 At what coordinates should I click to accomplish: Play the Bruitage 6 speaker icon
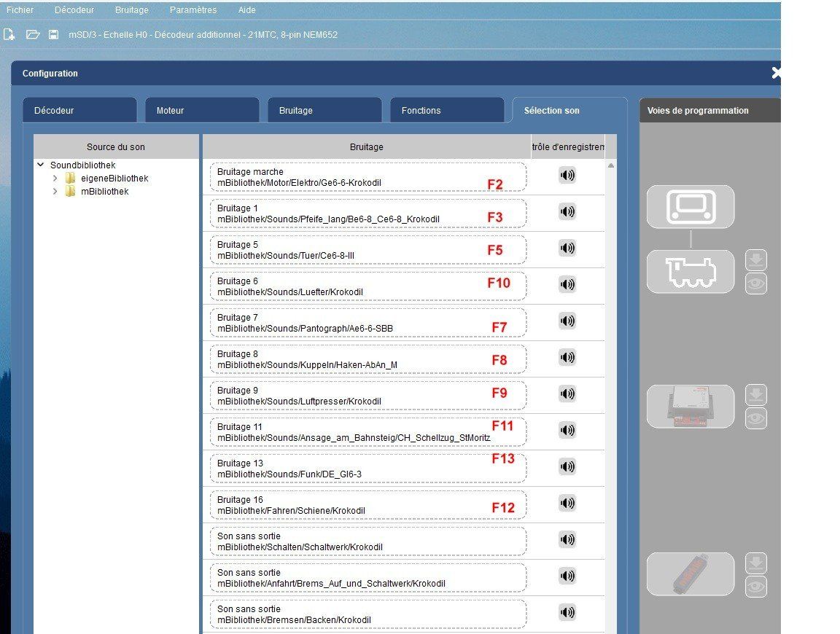tap(567, 284)
